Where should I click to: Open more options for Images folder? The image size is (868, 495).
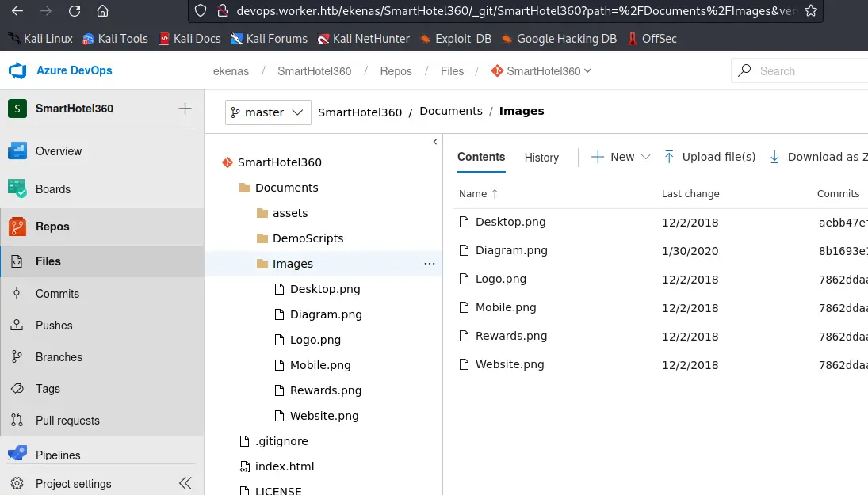point(430,264)
